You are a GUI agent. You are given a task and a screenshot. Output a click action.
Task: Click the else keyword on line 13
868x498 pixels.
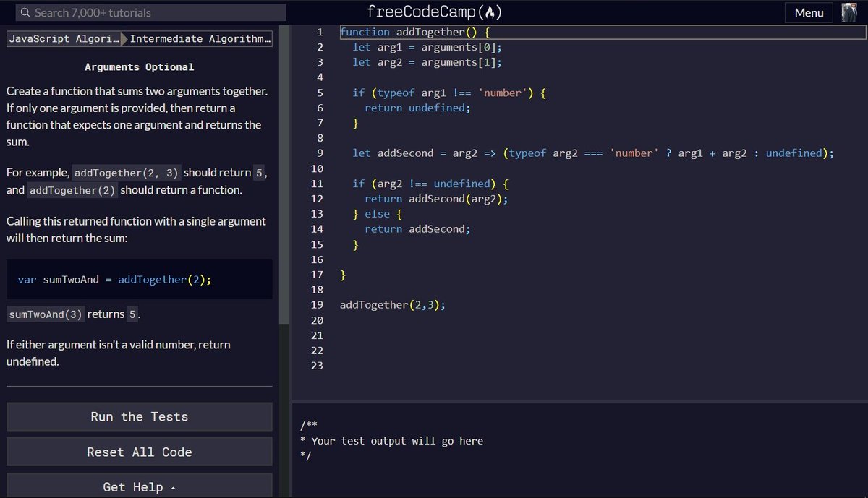point(377,214)
